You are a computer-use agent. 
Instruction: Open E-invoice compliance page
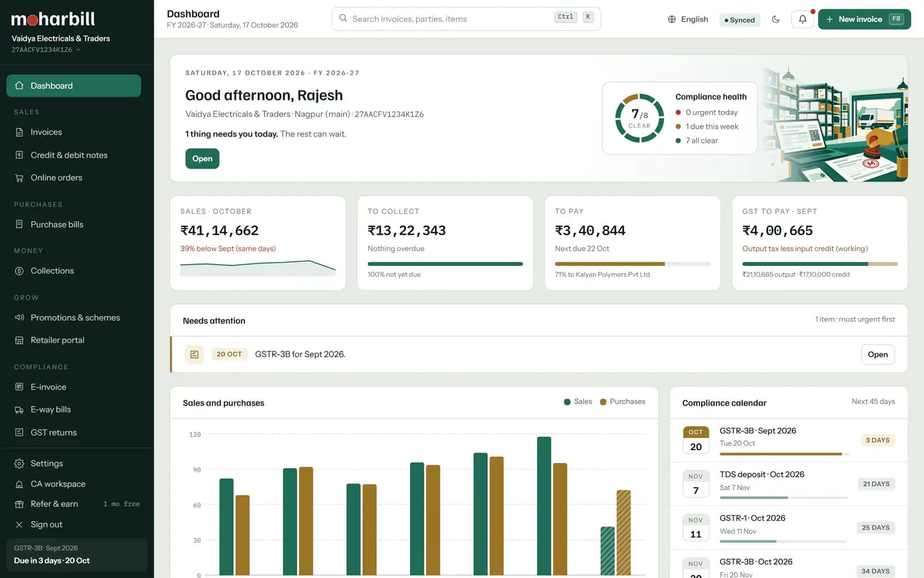[x=73, y=387]
